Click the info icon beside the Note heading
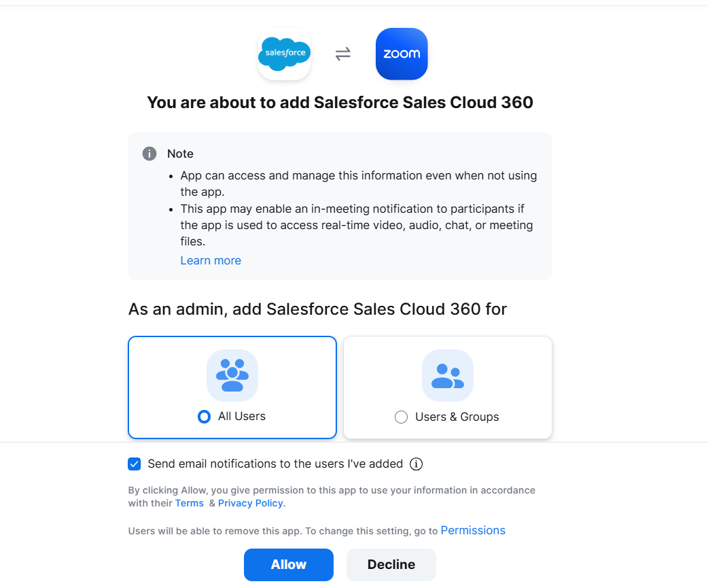 (149, 154)
